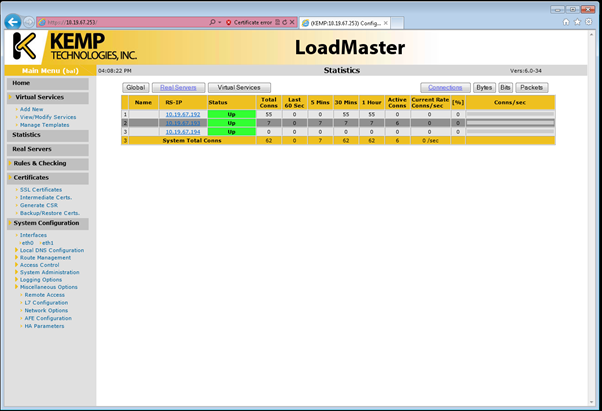Open real server 10.19.67.192 link
The height and width of the screenshot is (411, 602).
coord(182,115)
